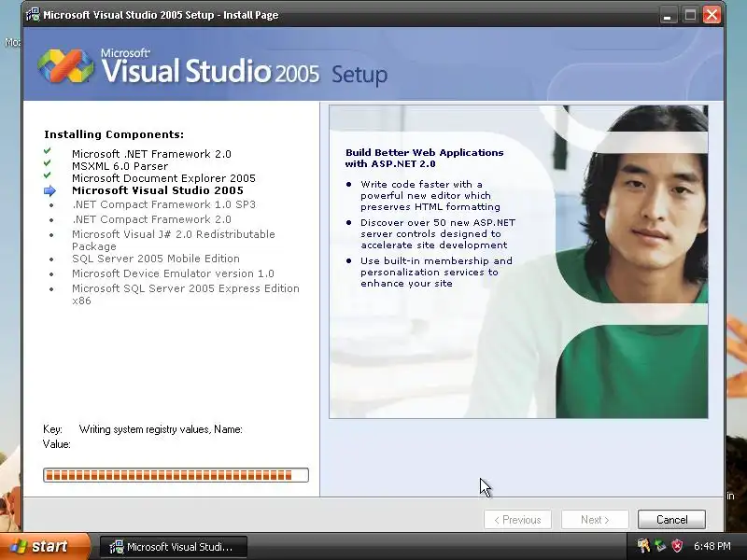Click the built-in membership bullet text

click(436, 272)
